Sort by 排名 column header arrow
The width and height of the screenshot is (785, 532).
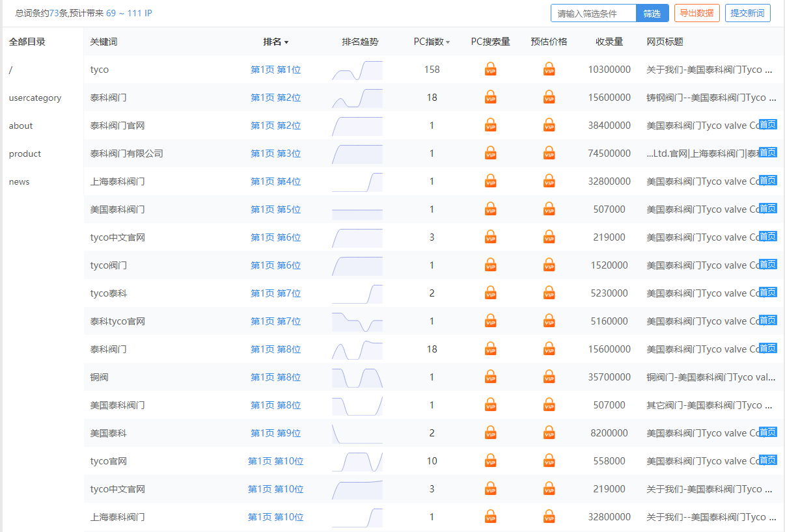point(286,42)
